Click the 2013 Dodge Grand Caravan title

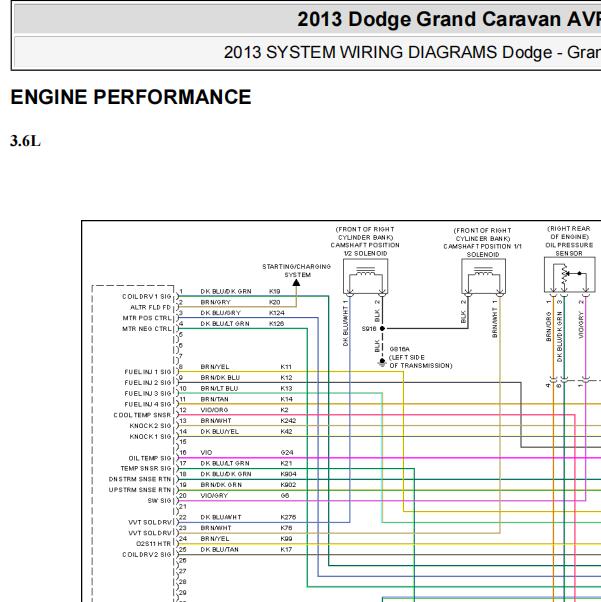(449, 19)
